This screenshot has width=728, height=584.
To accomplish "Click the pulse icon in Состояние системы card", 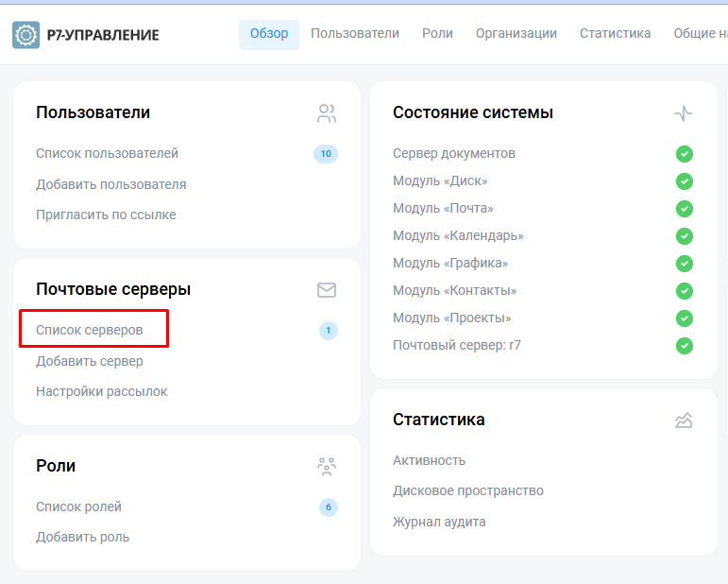I will click(684, 113).
